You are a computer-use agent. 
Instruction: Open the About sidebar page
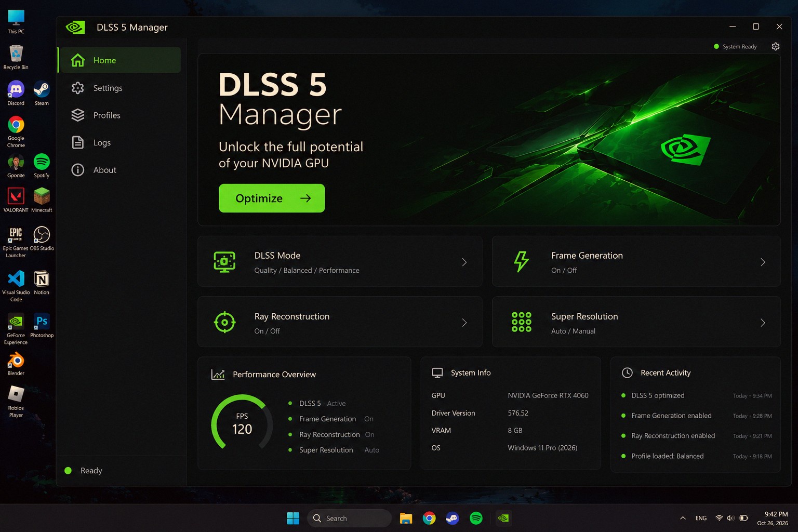(119, 170)
